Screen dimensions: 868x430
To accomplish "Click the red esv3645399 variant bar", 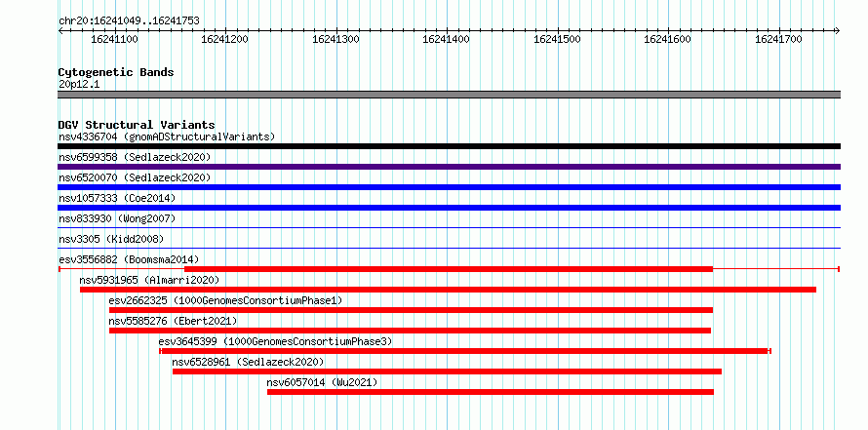I will coord(465,351).
